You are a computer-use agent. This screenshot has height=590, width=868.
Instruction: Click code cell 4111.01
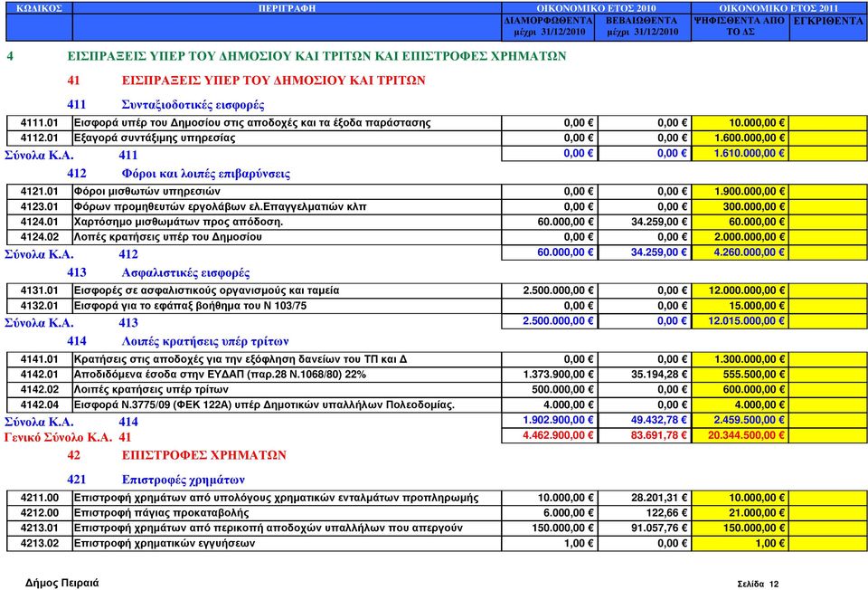coord(39,123)
